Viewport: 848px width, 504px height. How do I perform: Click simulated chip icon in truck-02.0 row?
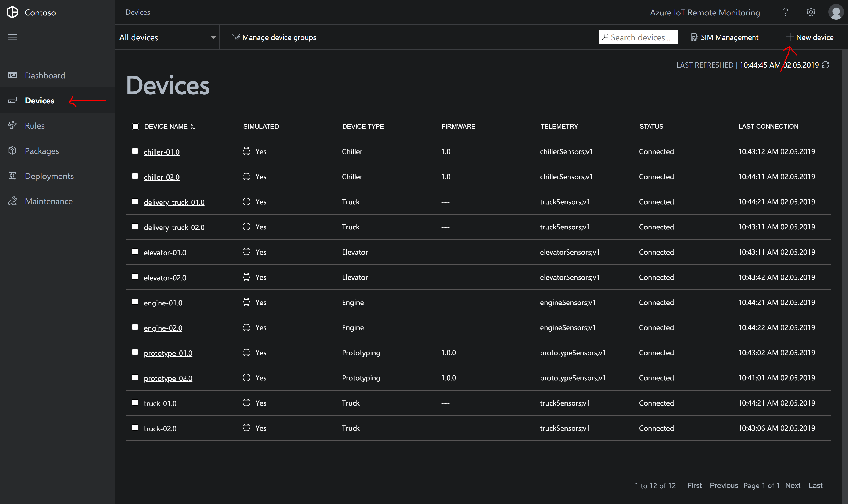[246, 428]
